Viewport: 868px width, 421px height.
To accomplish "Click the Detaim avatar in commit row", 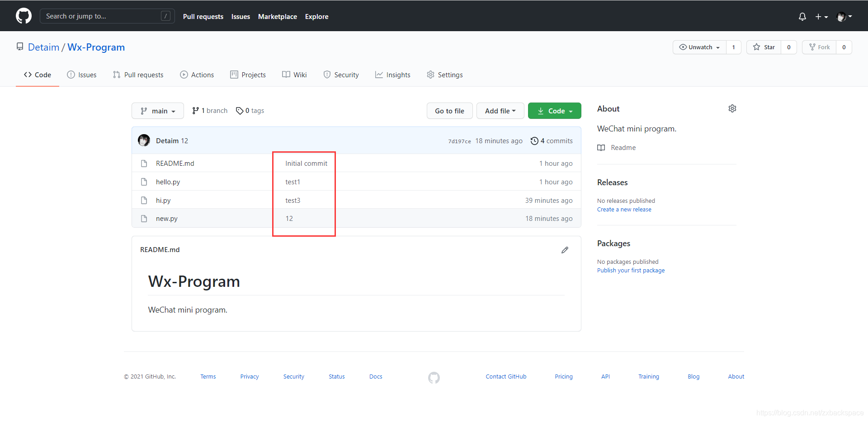I will (144, 140).
